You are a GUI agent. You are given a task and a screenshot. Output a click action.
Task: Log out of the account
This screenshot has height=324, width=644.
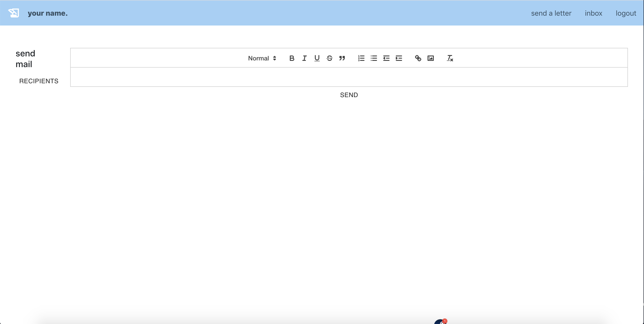[625, 13]
